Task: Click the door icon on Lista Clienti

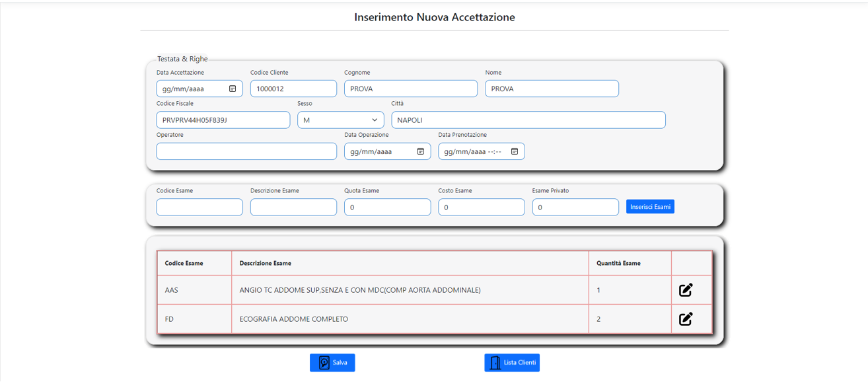Action: pos(495,362)
